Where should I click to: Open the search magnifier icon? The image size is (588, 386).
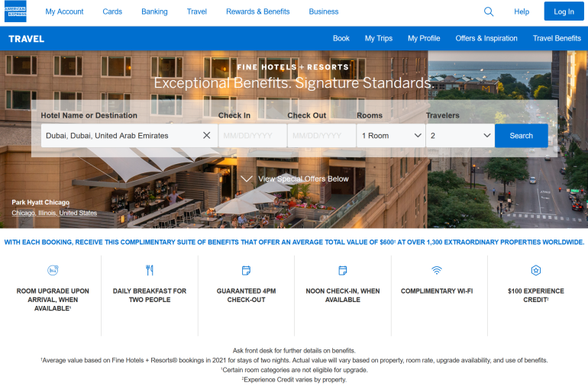(x=489, y=11)
